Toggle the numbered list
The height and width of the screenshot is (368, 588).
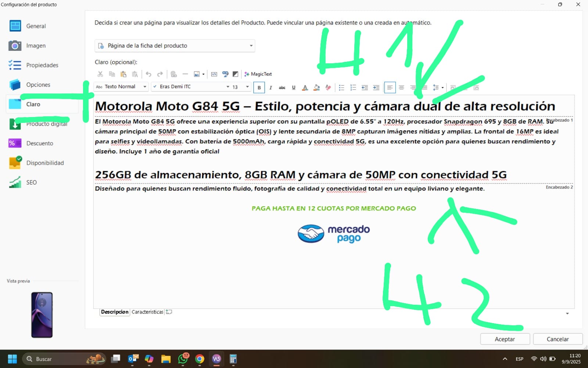pyautogui.click(x=353, y=88)
